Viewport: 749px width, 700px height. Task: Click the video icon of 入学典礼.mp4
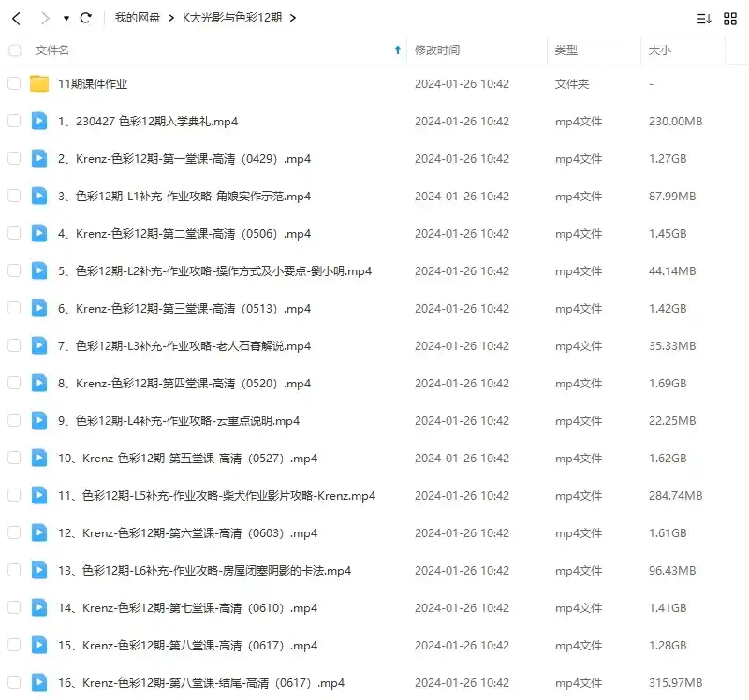(38, 121)
